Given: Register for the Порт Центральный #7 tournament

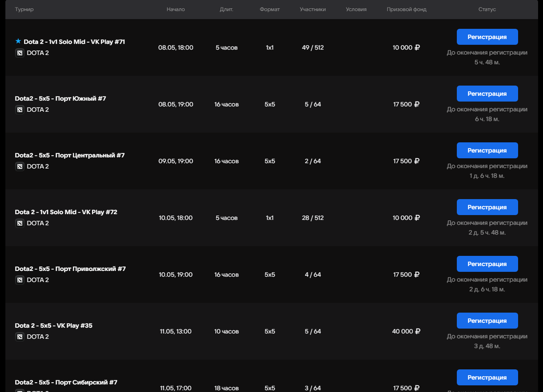Looking at the screenshot, I should (487, 150).
